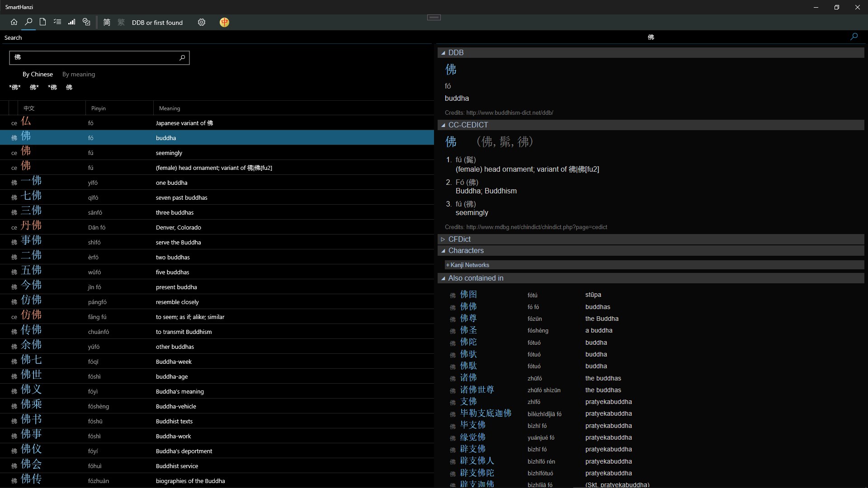868x488 pixels.
Task: Open the checklist icon in toolbar
Action: (57, 22)
